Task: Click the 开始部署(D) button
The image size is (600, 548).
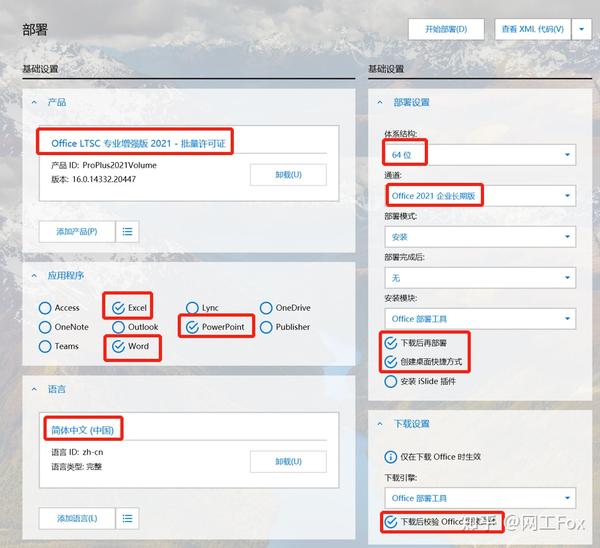Action: tap(446, 29)
